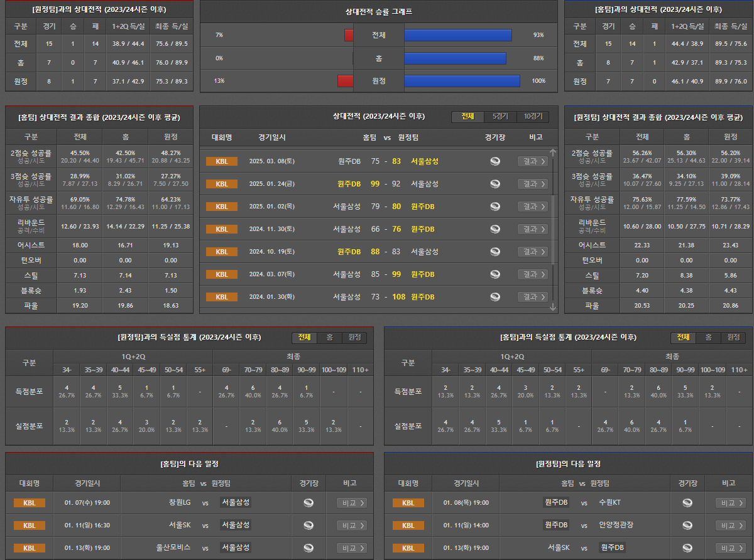
Task: Click the KBL badge on the 2024.10.19 match
Action: point(222,252)
